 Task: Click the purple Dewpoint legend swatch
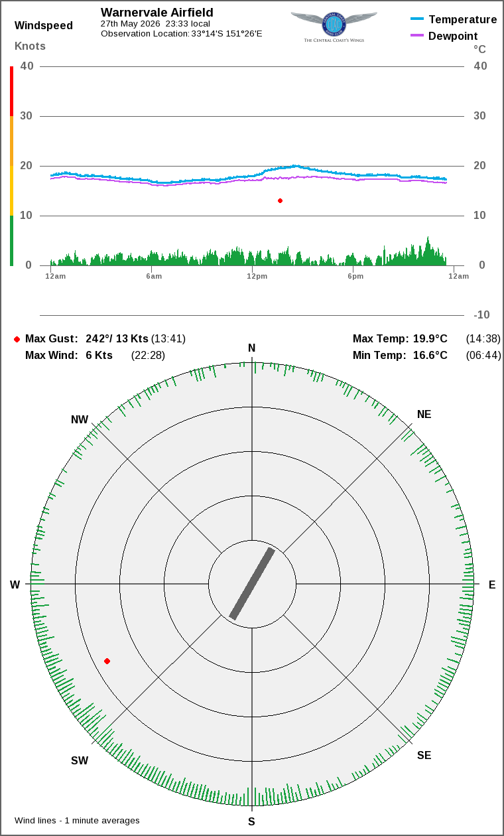417,35
